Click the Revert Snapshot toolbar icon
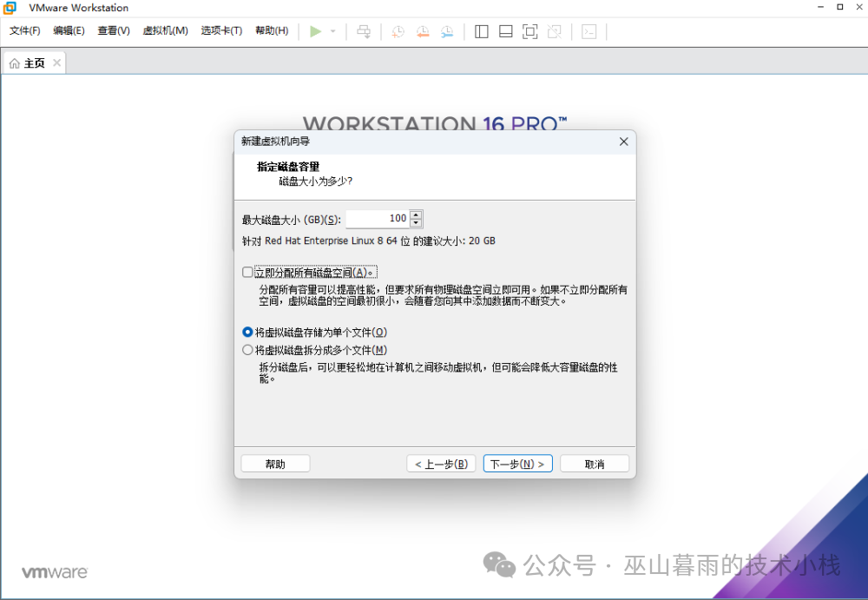Image resolution: width=868 pixels, height=600 pixels. (x=422, y=30)
